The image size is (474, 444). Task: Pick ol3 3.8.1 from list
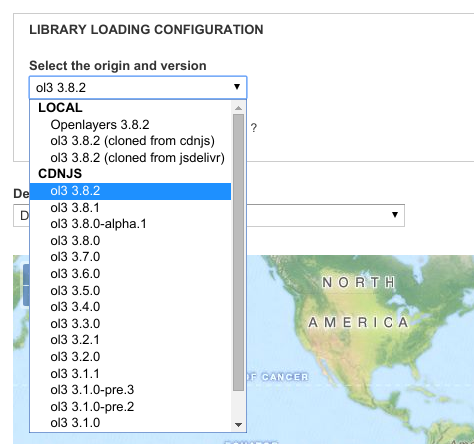pos(130,208)
